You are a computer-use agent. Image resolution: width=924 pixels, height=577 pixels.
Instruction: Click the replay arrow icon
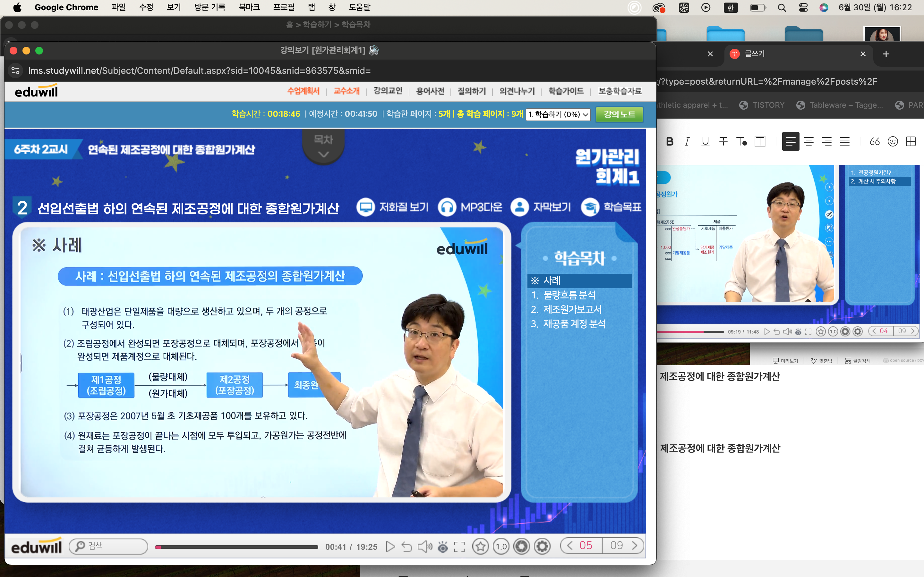(406, 547)
